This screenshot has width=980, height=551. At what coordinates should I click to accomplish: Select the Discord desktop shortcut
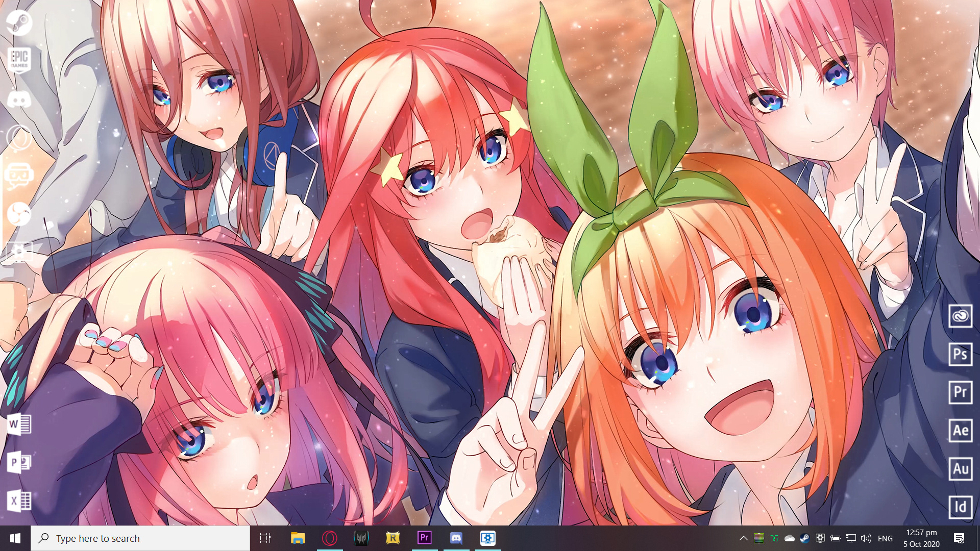point(19,99)
